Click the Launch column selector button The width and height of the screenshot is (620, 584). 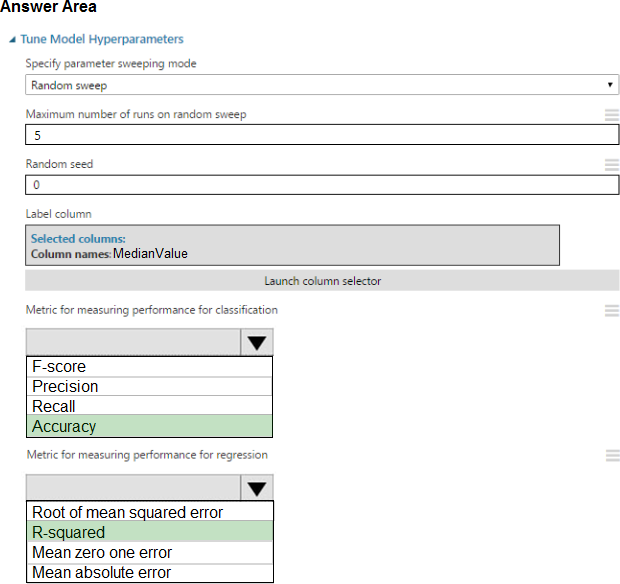[322, 281]
